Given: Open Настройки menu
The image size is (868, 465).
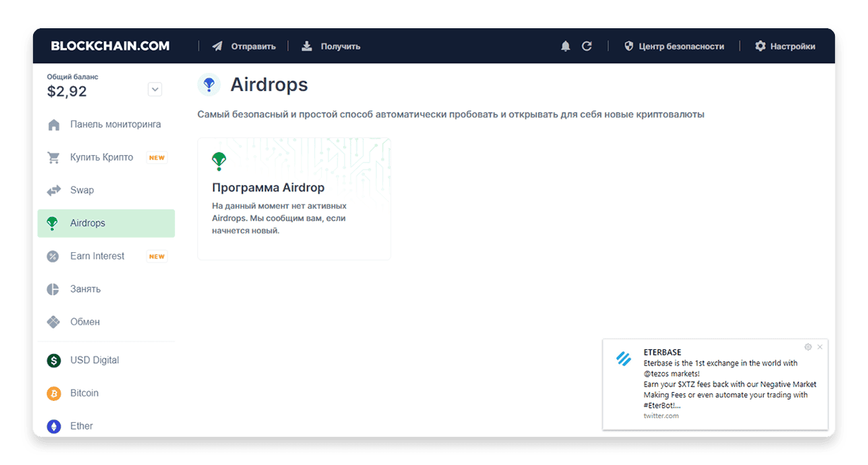Looking at the screenshot, I should (x=793, y=46).
